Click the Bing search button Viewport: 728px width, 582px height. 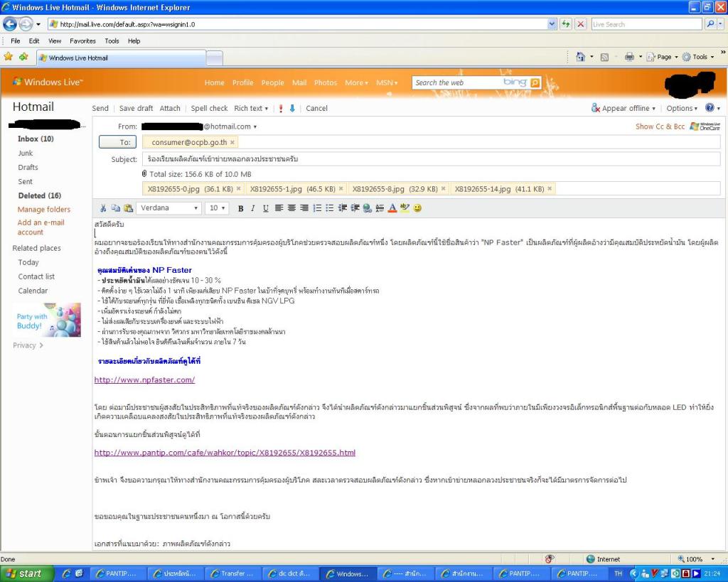click(535, 82)
